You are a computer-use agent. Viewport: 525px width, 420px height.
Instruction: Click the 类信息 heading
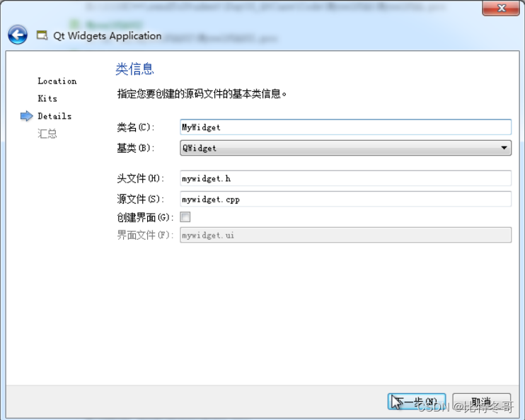(134, 69)
